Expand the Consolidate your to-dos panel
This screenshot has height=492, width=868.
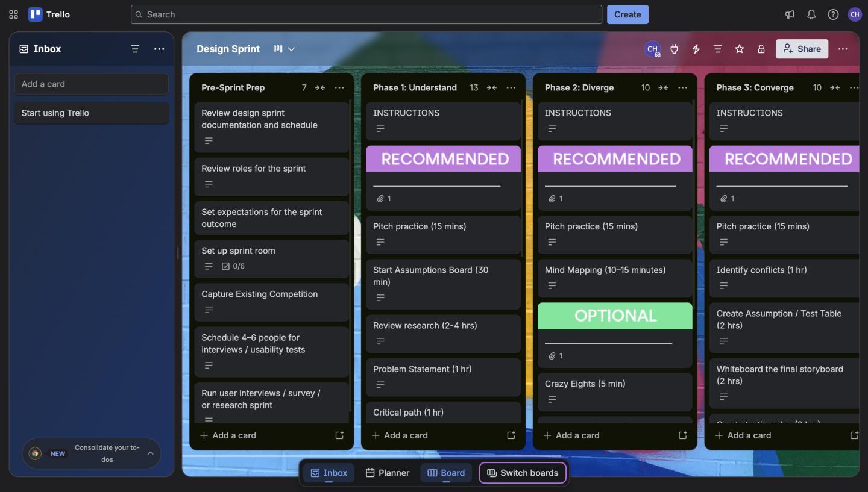(x=151, y=453)
